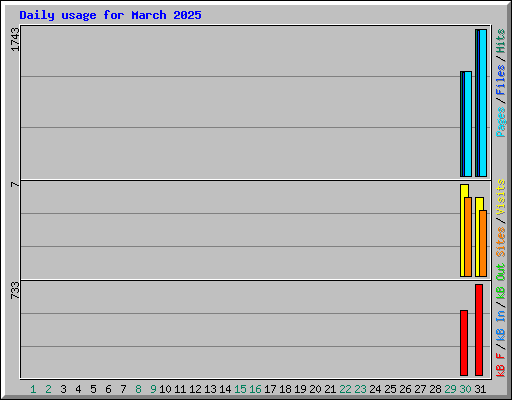Pick the yellow Visits bar for day 31
Screen dimensions: 512x400
pos(478,237)
